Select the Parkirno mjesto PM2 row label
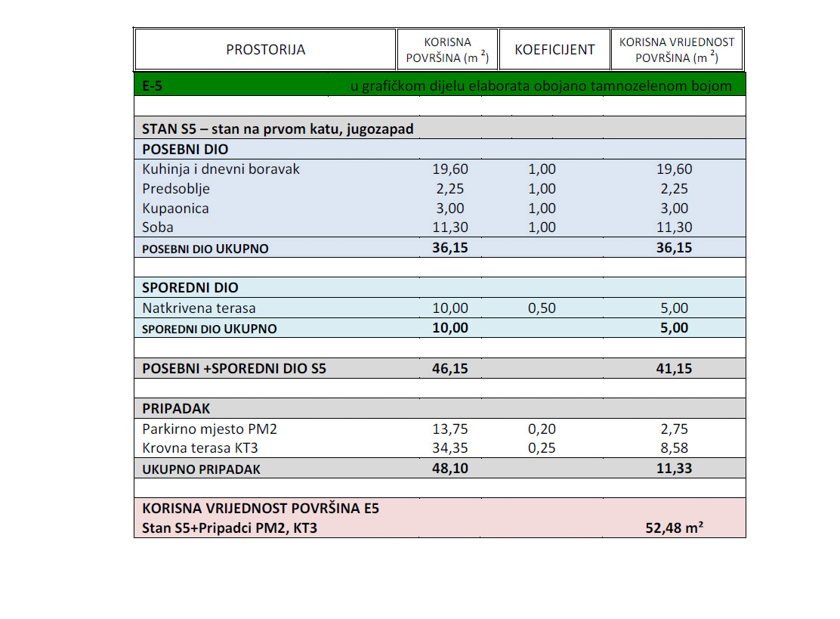The width and height of the screenshot is (840, 619). (x=209, y=429)
